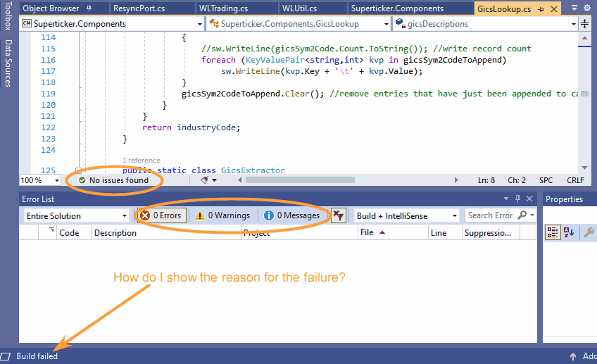Pin the Object Browser tab

point(89,8)
